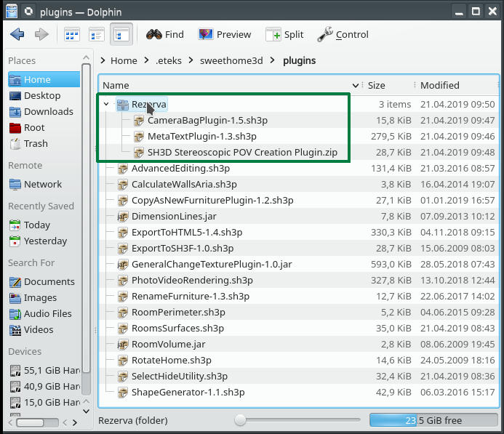Select PhotoVideoRendering.sh3p file icon
Image resolution: width=504 pixels, height=434 pixels.
tap(123, 281)
